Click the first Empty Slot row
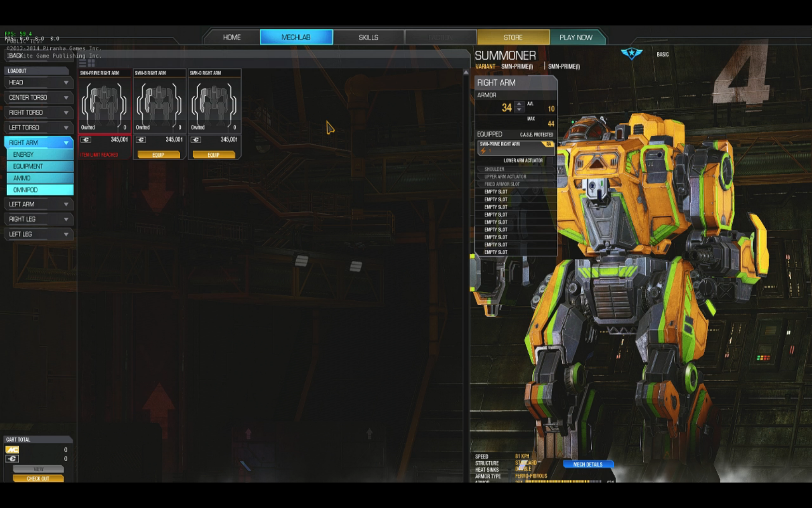This screenshot has height=508, width=812. pos(515,192)
